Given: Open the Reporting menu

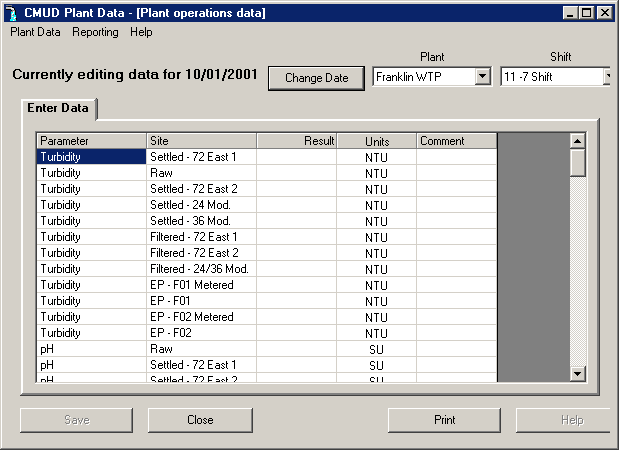Looking at the screenshot, I should click(95, 32).
